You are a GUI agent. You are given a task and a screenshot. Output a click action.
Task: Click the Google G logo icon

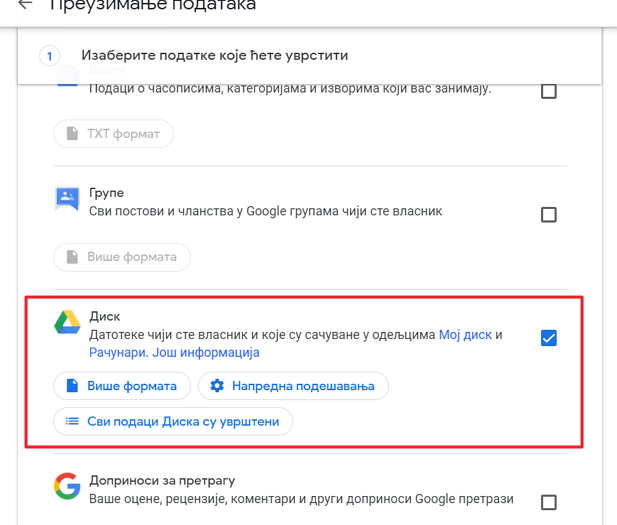click(x=67, y=486)
